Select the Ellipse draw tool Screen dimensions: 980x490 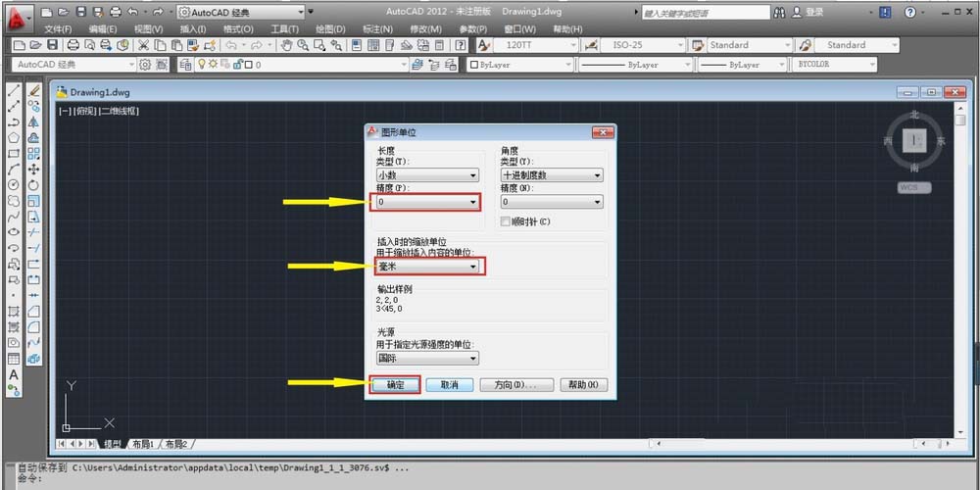click(13, 232)
